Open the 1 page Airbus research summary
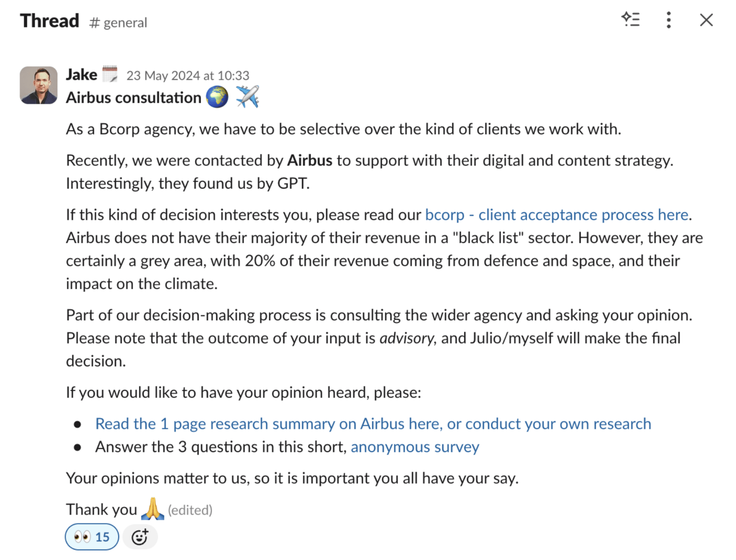The width and height of the screenshot is (736, 560). pos(373,424)
